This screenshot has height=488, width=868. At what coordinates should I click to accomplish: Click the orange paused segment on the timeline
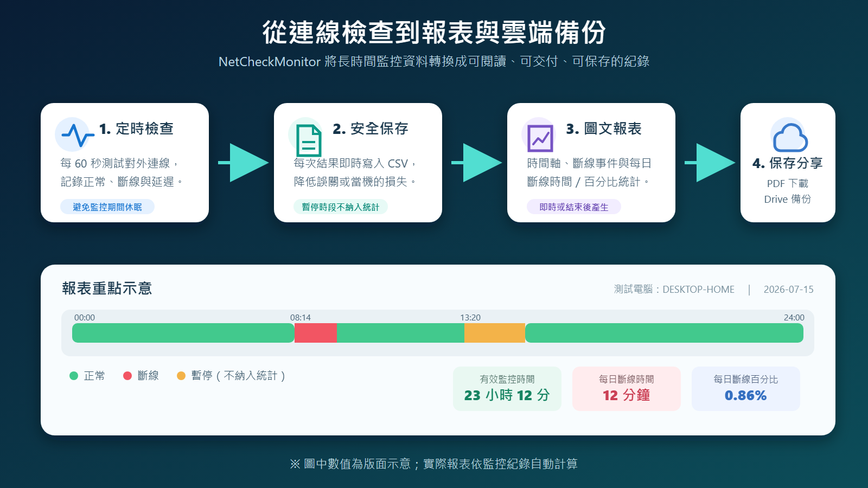tap(495, 333)
